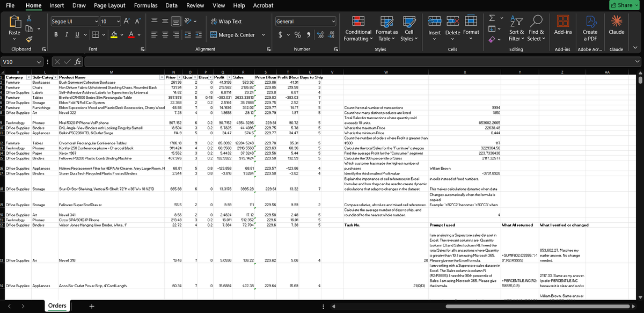Switch to Acrobat ribbon tab
This screenshot has height=313, width=644.
263,5
